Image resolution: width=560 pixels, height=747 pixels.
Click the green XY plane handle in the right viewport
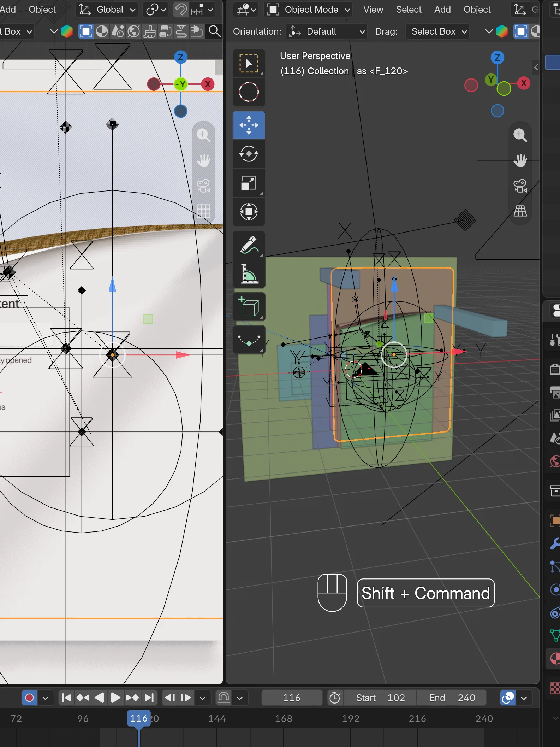(x=428, y=318)
